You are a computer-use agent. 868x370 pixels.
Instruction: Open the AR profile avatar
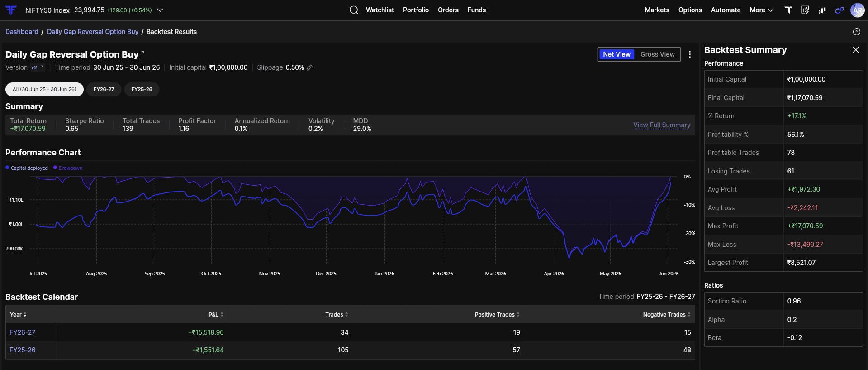click(857, 10)
